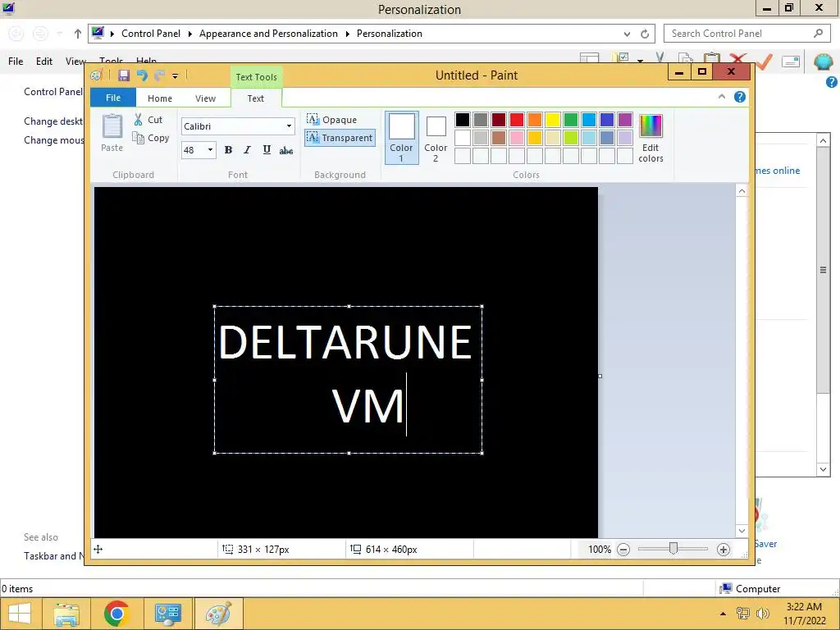Click inside the DELTARUNE VM text box
The width and height of the screenshot is (840, 630).
pos(348,379)
